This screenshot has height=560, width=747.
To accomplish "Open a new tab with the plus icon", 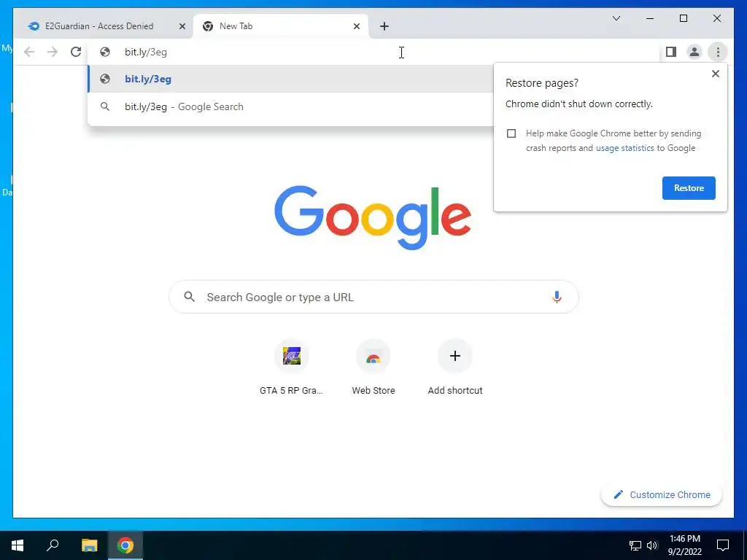I will (384, 26).
